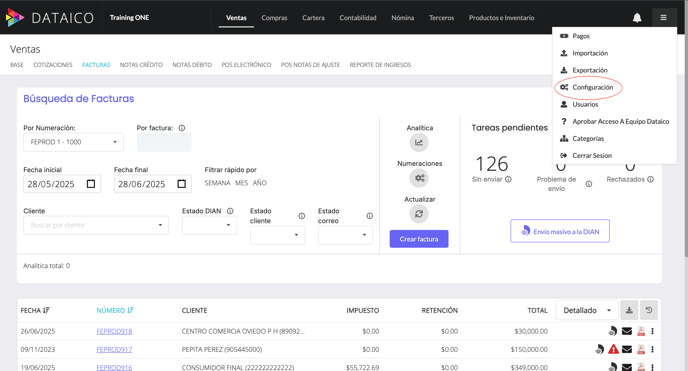Open the FEPROD918 invoice link
The height and width of the screenshot is (371, 688).
point(114,332)
